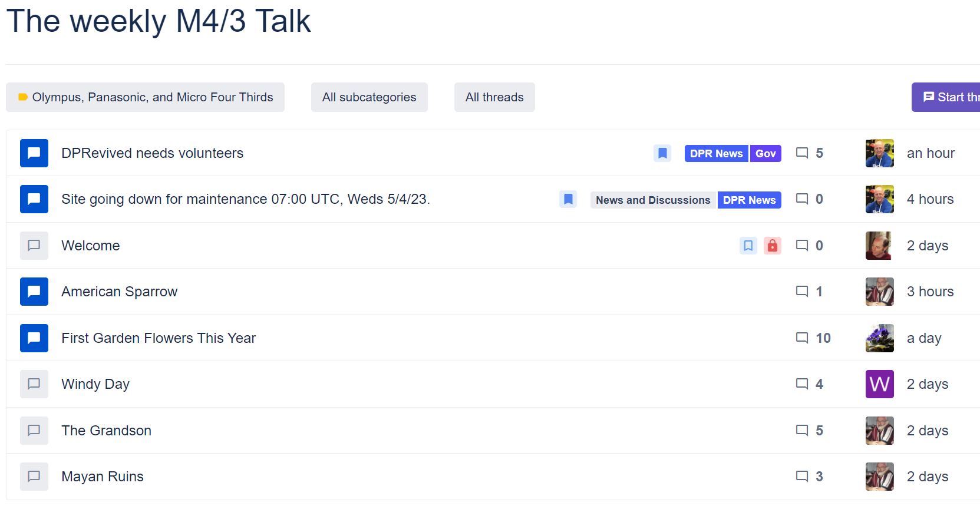Viewport: 980px width, 519px height.
Task: Click the comment count icon for First Garden Flowers
Action: click(802, 338)
